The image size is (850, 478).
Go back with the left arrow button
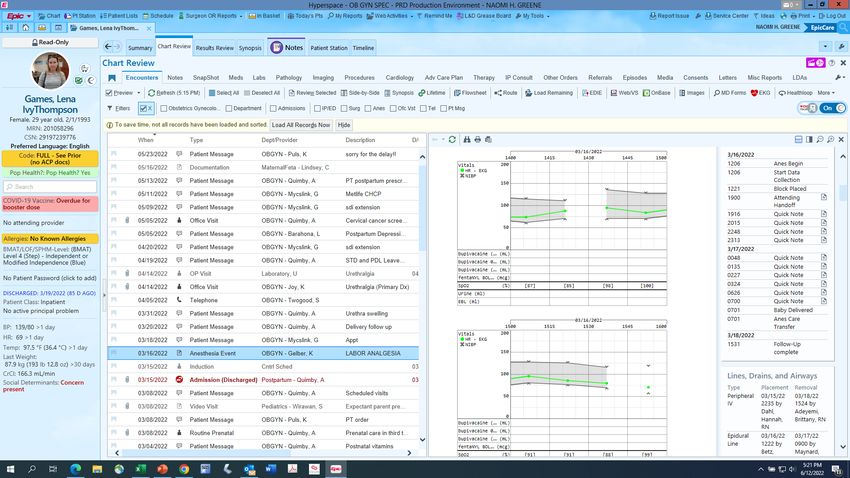(x=108, y=47)
